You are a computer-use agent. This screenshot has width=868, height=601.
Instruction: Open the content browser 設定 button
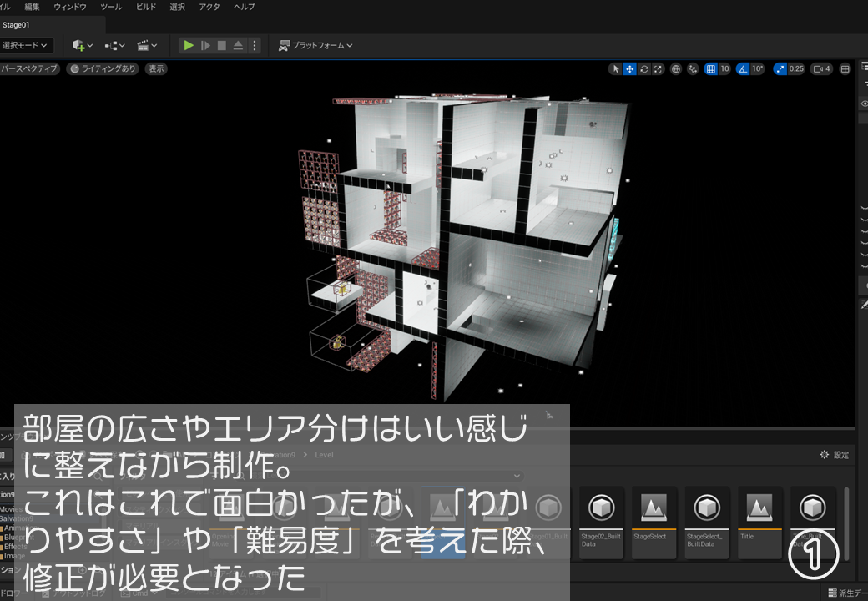tap(835, 455)
